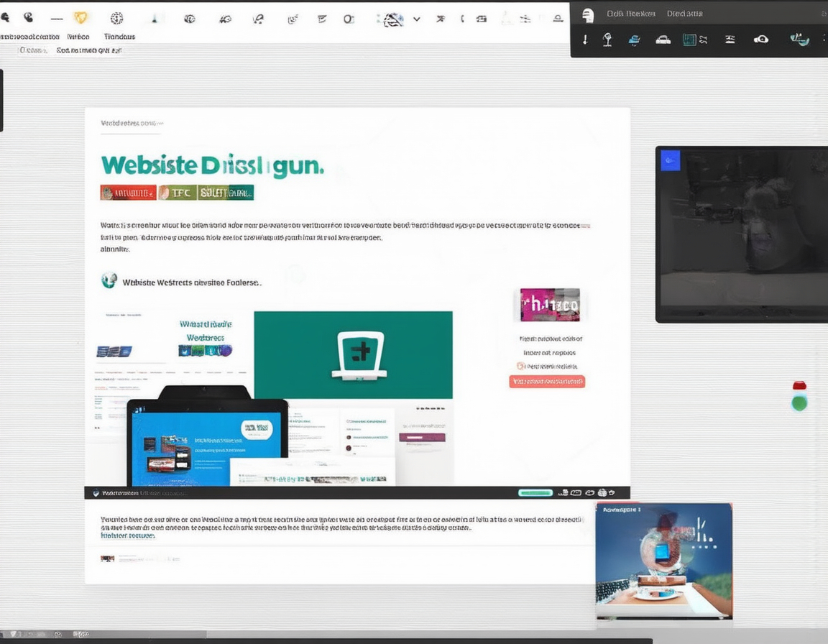This screenshot has width=828, height=644.
Task: Expand the down arrow in the dark panel
Action: coord(585,40)
